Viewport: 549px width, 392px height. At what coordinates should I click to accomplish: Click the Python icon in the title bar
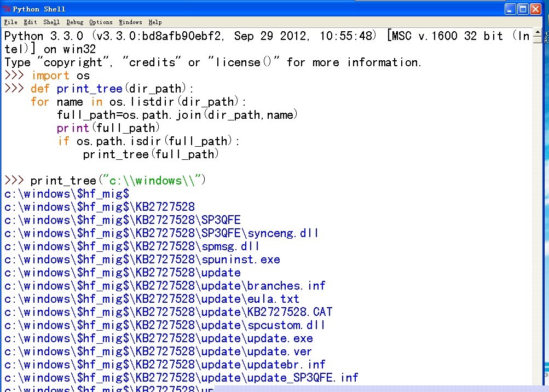[x=6, y=9]
